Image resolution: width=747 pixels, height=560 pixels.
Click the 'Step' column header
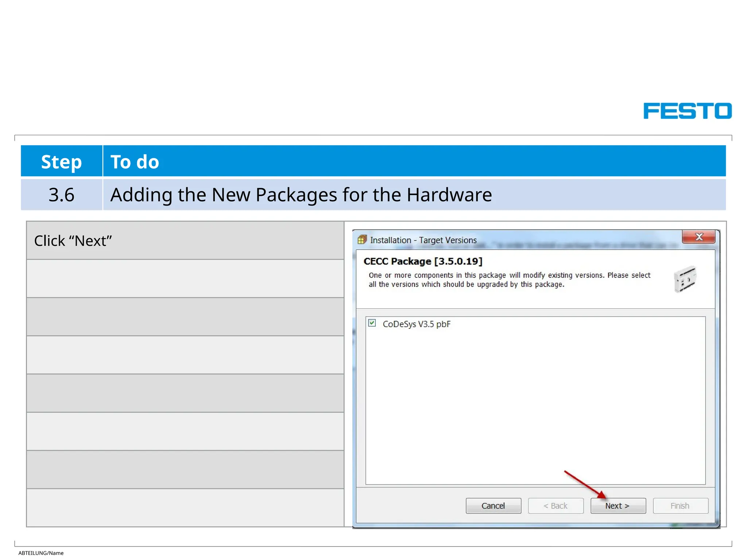[61, 161]
